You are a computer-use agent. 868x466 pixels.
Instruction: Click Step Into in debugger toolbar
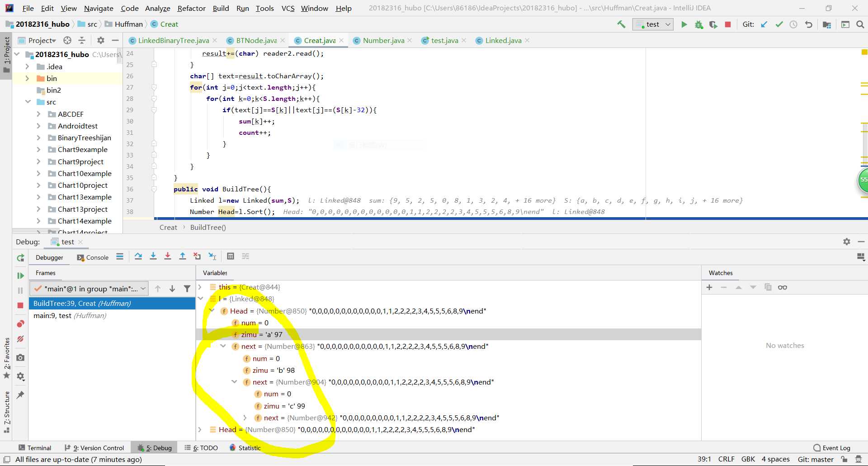(153, 257)
